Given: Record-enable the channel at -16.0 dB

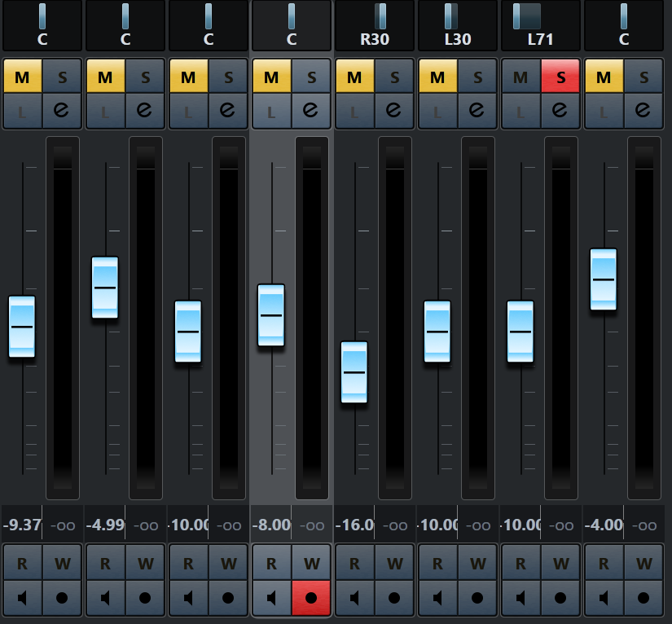Looking at the screenshot, I should pos(394,597).
